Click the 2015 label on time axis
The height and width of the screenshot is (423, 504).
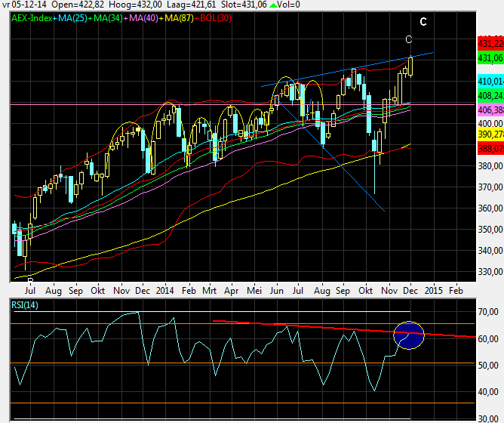click(x=433, y=289)
